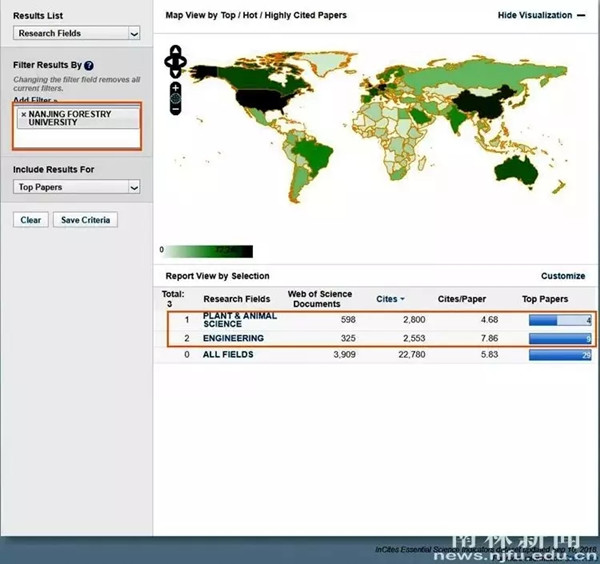The height and width of the screenshot is (564, 600).
Task: Click the map zoom slider handle
Action: click(x=176, y=99)
